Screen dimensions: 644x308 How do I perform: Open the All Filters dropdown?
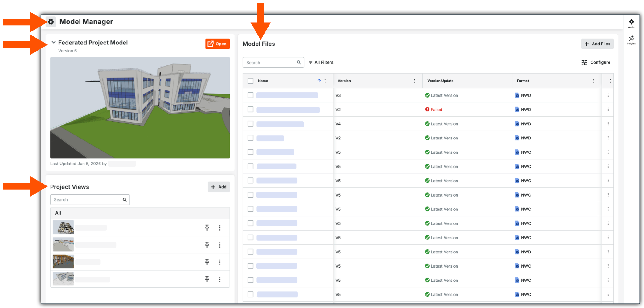(x=321, y=62)
